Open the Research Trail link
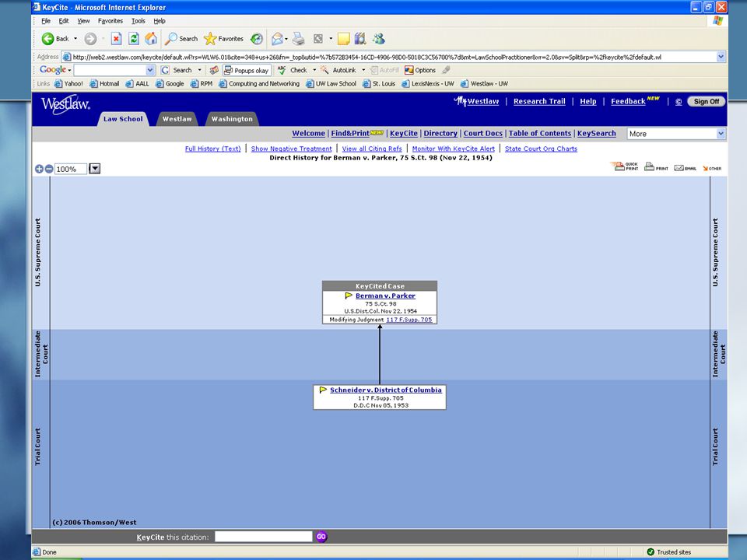This screenshot has height=560, width=747. pos(539,101)
